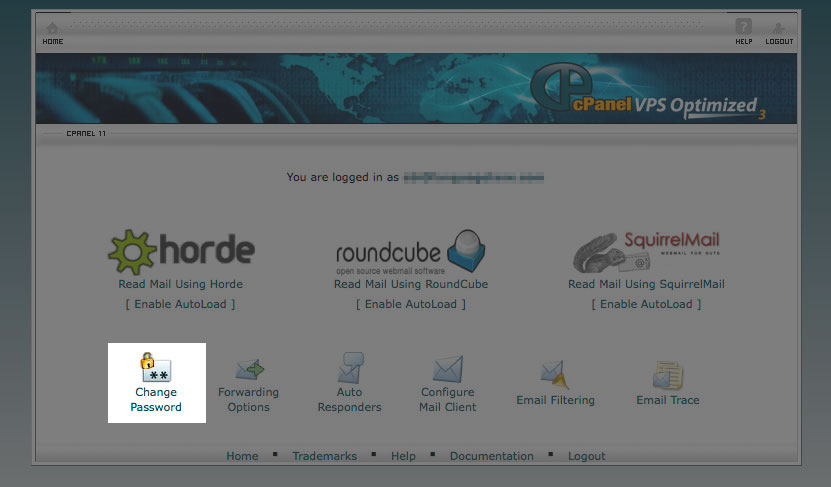831x487 pixels.
Task: Click the Forwarding Options text label
Action: (x=249, y=400)
